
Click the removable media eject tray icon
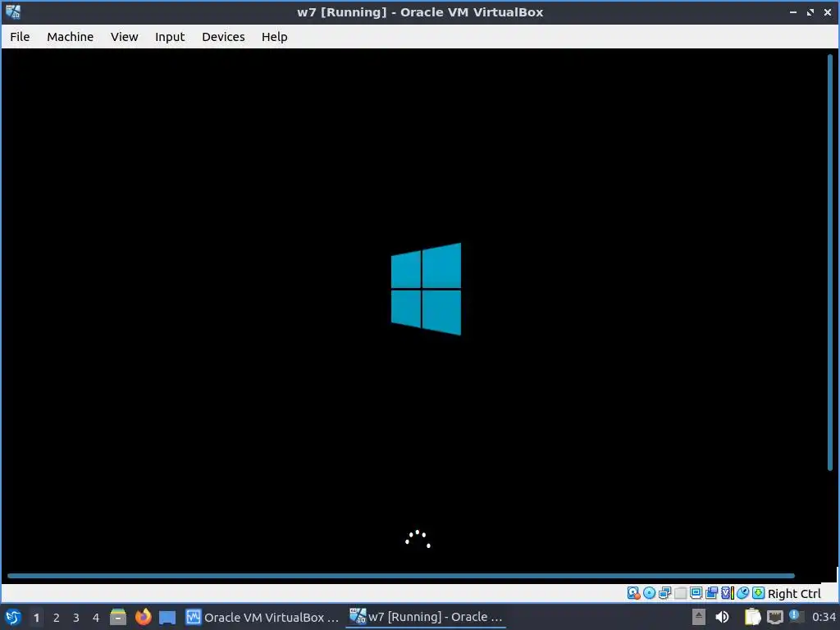pos(699,617)
